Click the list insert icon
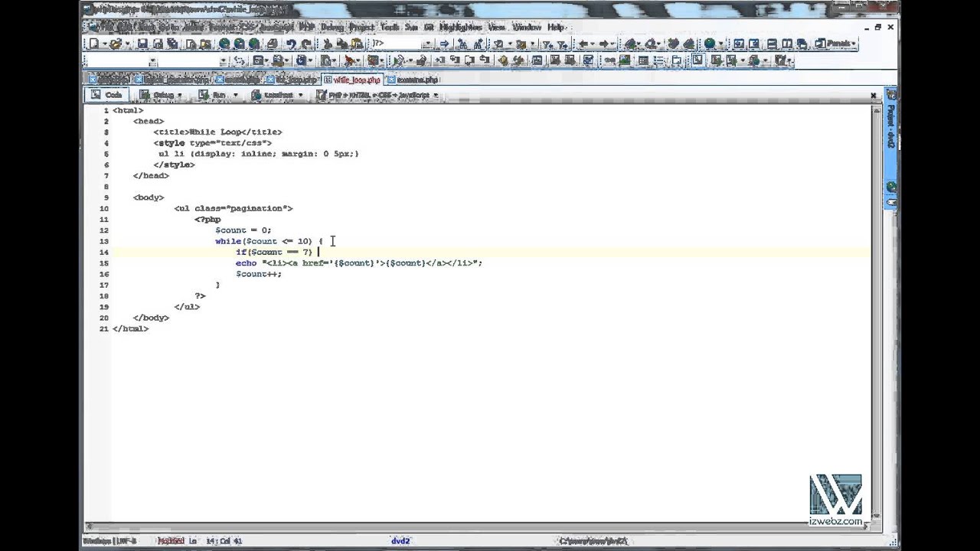Viewport: 980px width, 551px height. 658,60
